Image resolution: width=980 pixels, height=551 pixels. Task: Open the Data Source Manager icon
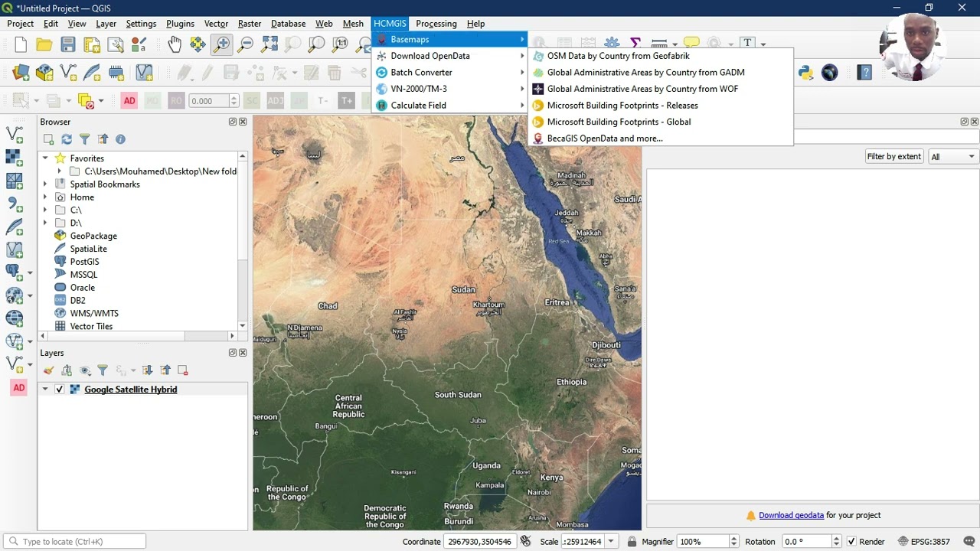point(21,73)
